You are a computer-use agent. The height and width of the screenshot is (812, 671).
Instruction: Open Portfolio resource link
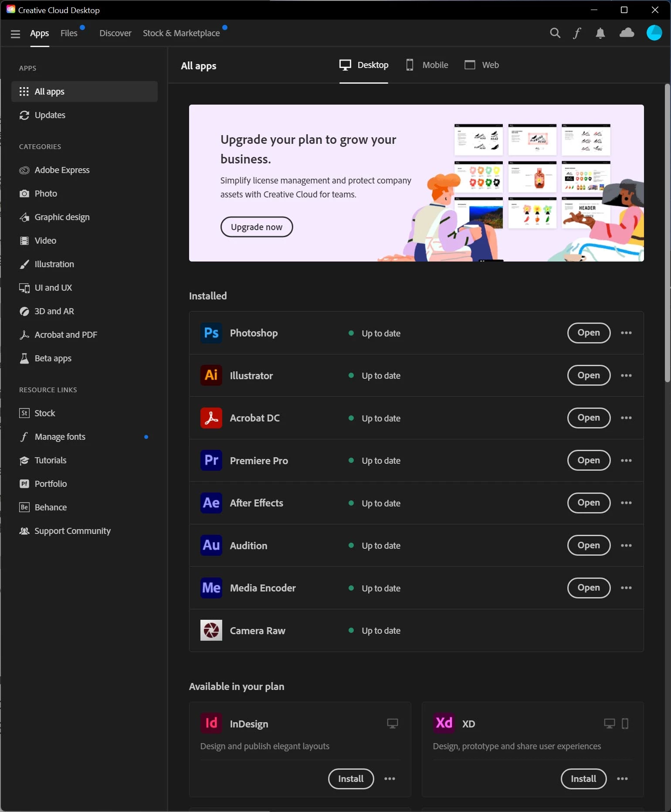coord(85,484)
